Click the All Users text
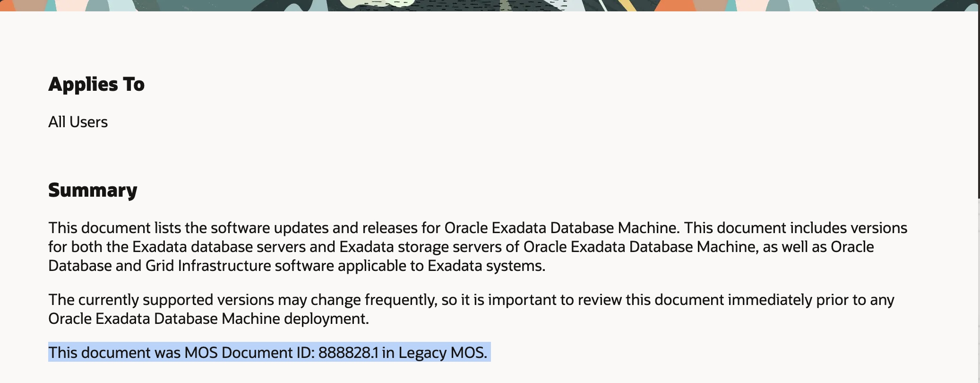The height and width of the screenshot is (383, 980). point(78,122)
